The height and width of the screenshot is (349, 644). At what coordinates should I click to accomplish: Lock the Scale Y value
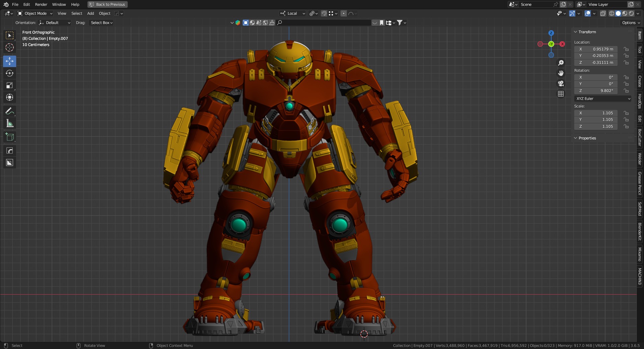pos(626,120)
